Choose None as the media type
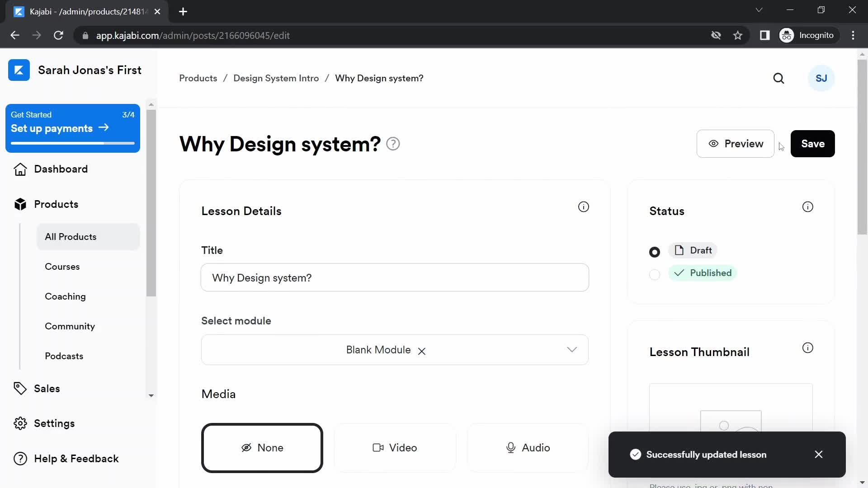The height and width of the screenshot is (488, 868). click(262, 448)
